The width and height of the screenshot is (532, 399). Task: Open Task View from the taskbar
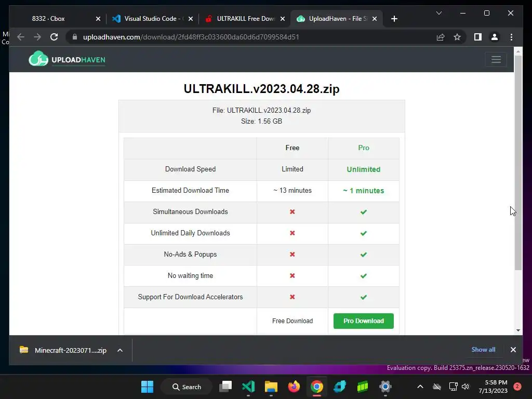tap(225, 387)
